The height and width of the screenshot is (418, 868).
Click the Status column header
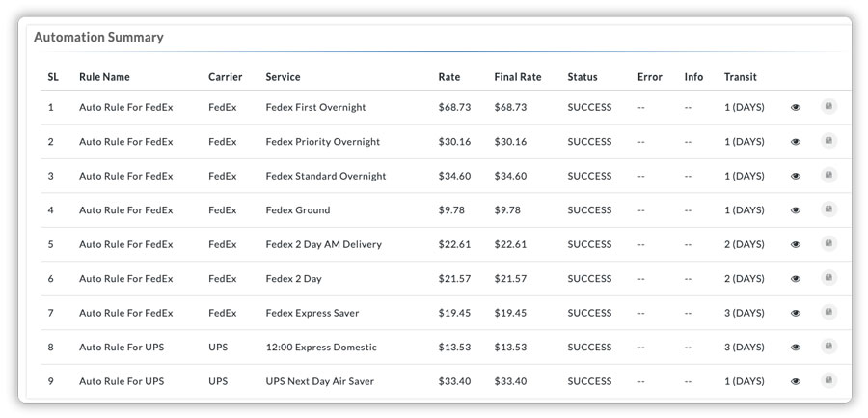click(583, 77)
